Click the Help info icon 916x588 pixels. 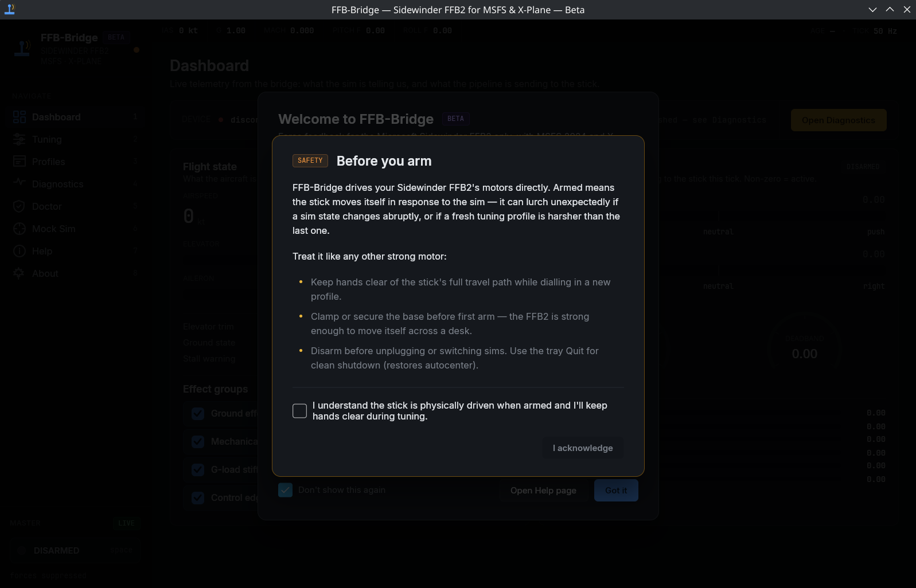pos(20,251)
